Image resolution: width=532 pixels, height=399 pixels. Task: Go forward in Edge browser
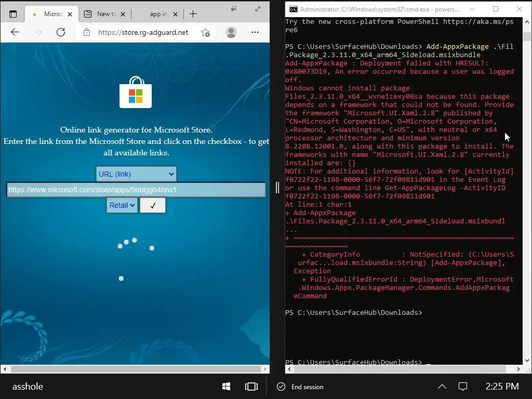37,32
